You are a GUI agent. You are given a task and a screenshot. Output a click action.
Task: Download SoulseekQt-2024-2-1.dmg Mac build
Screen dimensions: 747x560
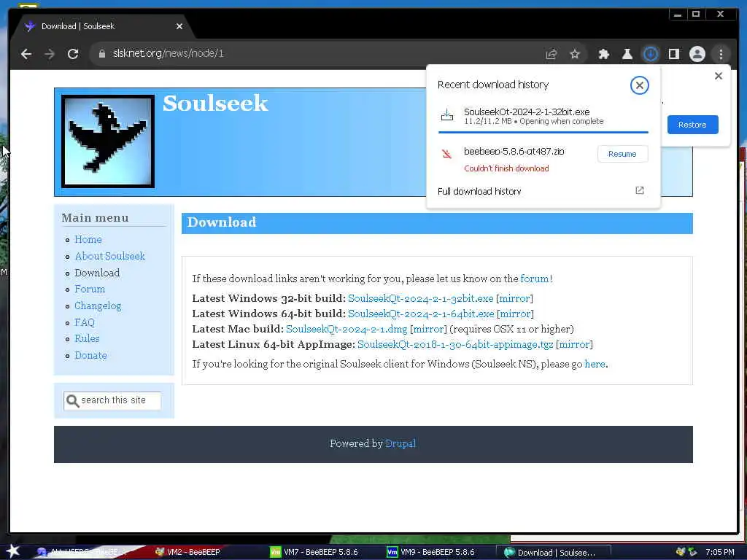347,329
